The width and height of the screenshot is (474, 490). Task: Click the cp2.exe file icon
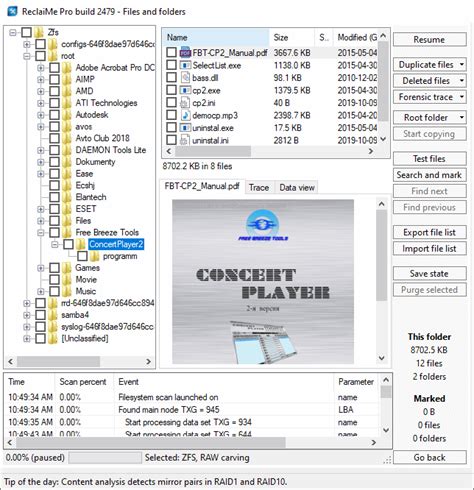coord(185,90)
